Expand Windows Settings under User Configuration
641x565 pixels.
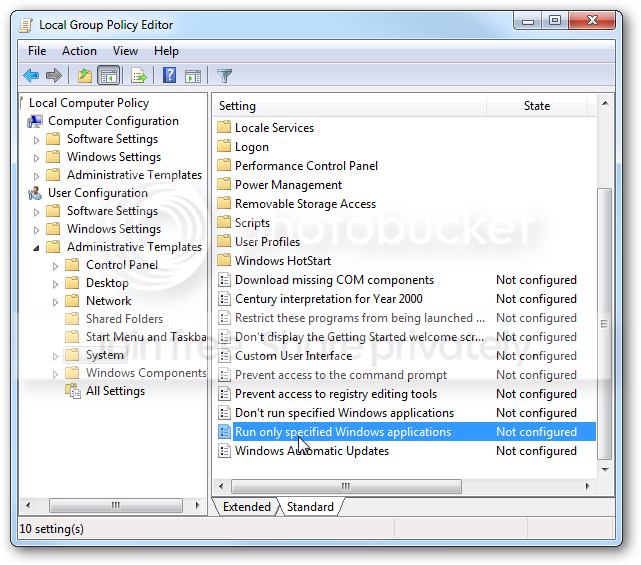click(36, 230)
